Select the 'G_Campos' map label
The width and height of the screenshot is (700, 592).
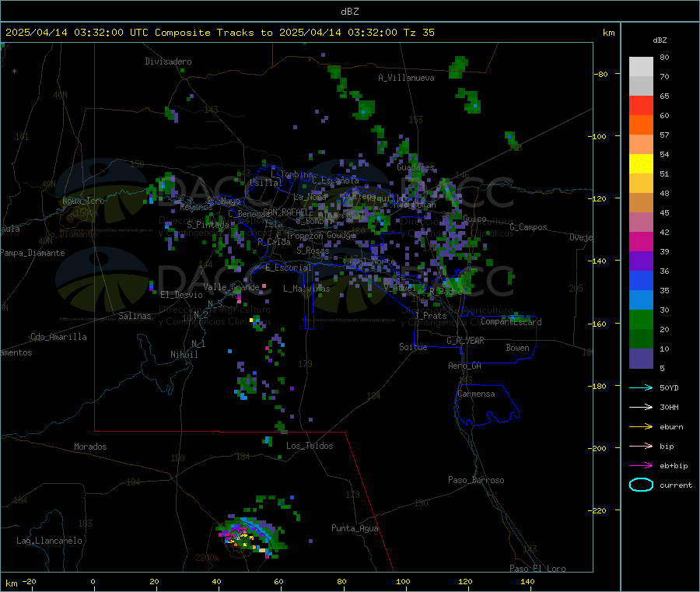pos(528,227)
